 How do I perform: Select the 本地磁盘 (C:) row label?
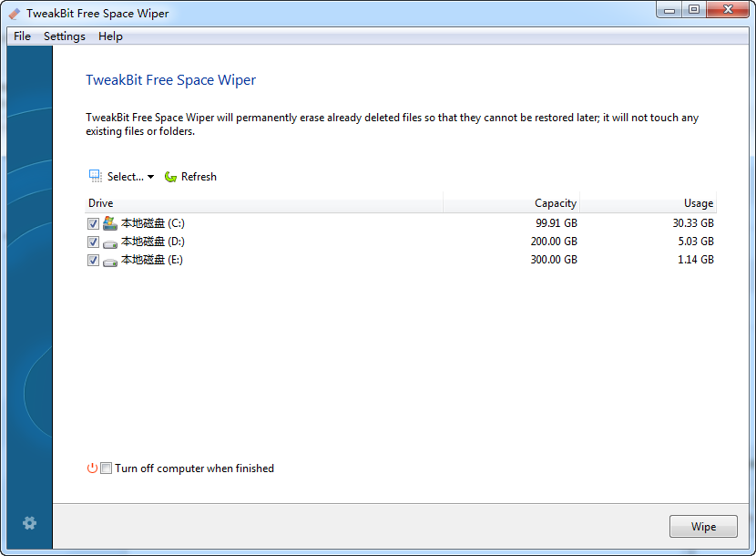tap(152, 223)
